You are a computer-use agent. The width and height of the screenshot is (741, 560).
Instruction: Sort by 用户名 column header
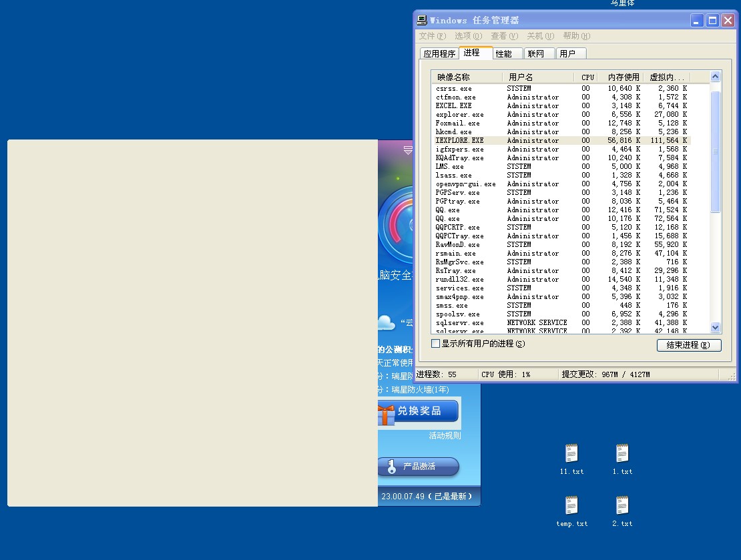539,77
